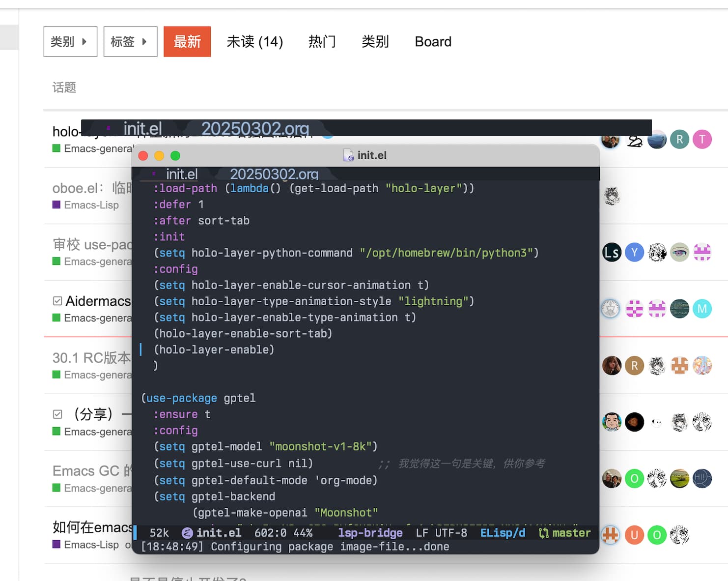
Task: Click solved checkmark icon beside (分享)
Action: pyautogui.click(x=57, y=414)
